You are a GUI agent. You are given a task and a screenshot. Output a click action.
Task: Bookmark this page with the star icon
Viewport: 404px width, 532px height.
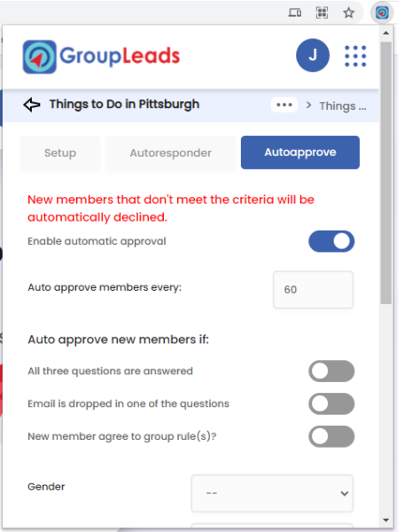(348, 13)
